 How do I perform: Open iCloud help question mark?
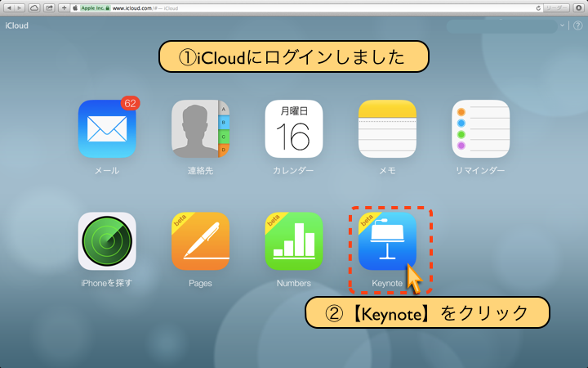[578, 25]
